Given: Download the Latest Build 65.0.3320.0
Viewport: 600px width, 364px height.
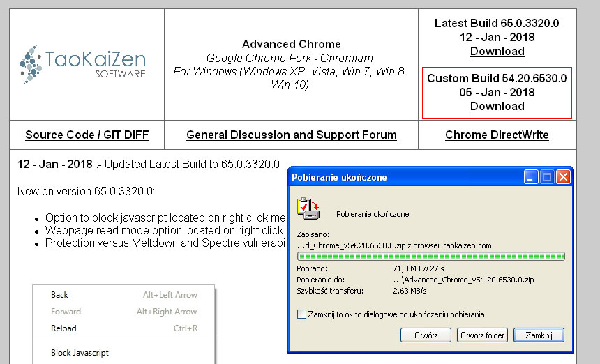Looking at the screenshot, I should click(x=497, y=51).
